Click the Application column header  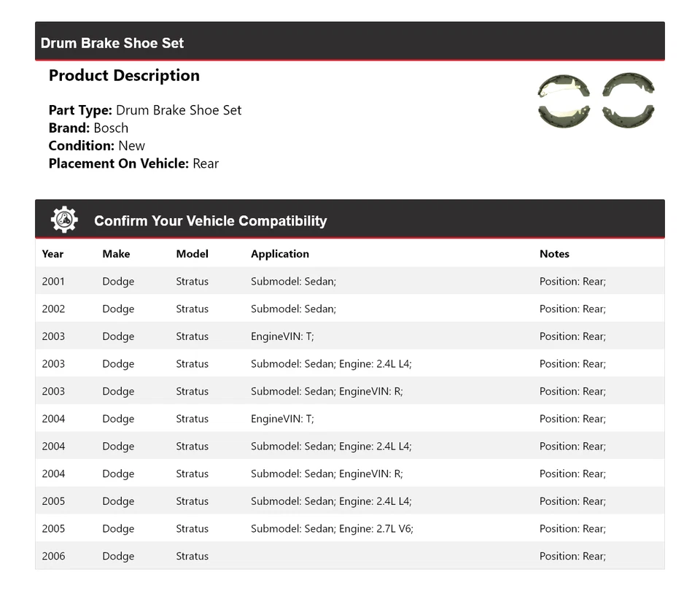coord(280,254)
